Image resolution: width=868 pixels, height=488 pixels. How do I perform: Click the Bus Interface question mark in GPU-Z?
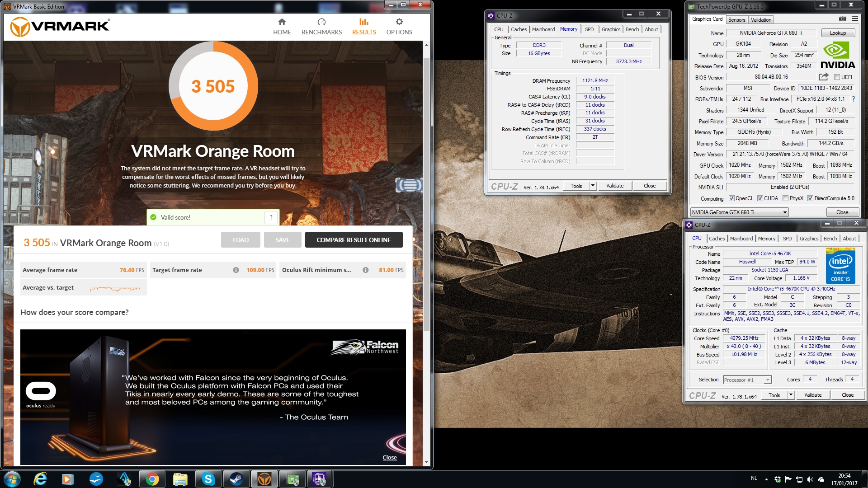854,99
